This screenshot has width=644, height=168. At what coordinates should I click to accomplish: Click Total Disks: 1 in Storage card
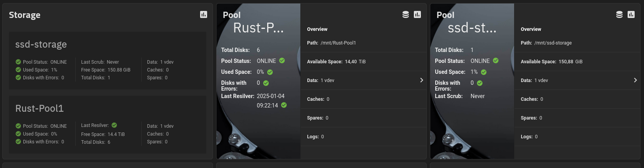point(96,78)
